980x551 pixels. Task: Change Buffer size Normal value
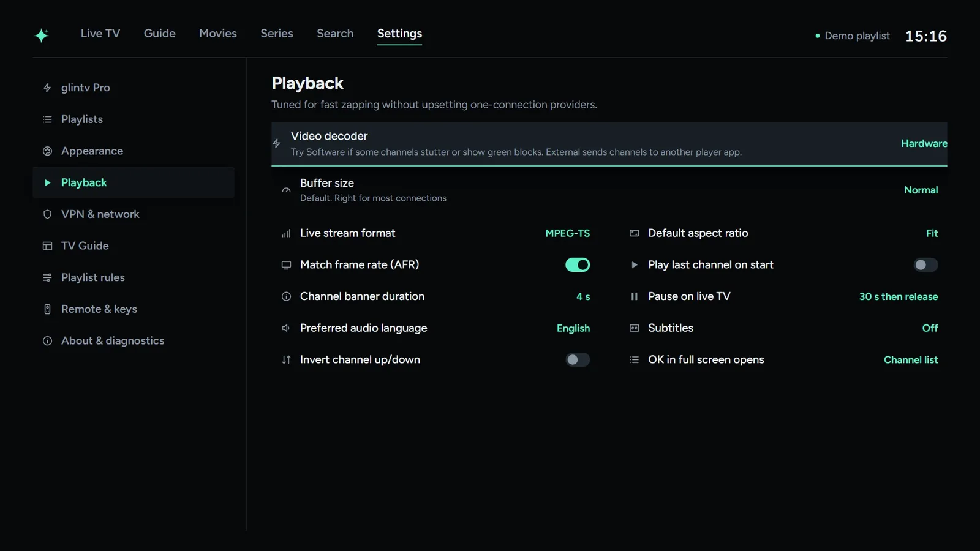tap(921, 190)
